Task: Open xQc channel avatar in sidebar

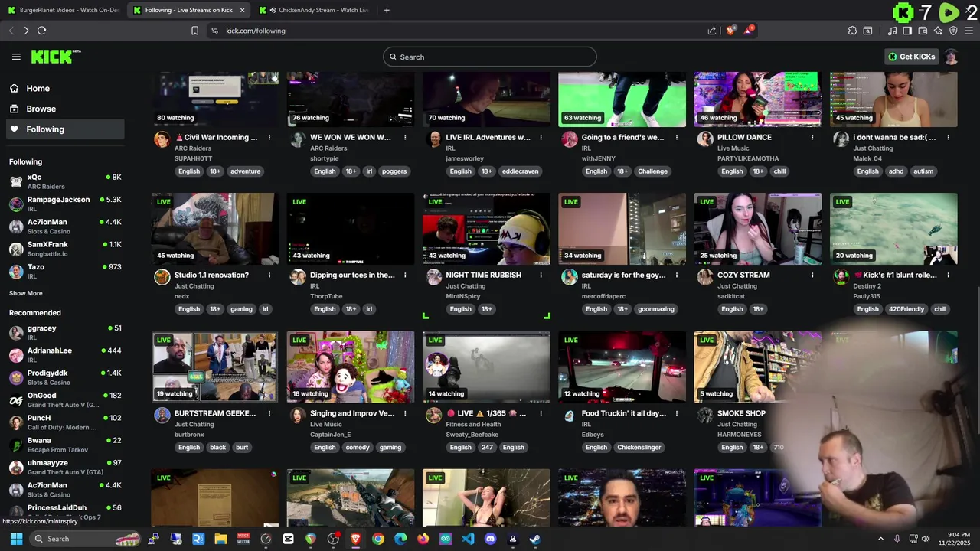Action: click(16, 181)
